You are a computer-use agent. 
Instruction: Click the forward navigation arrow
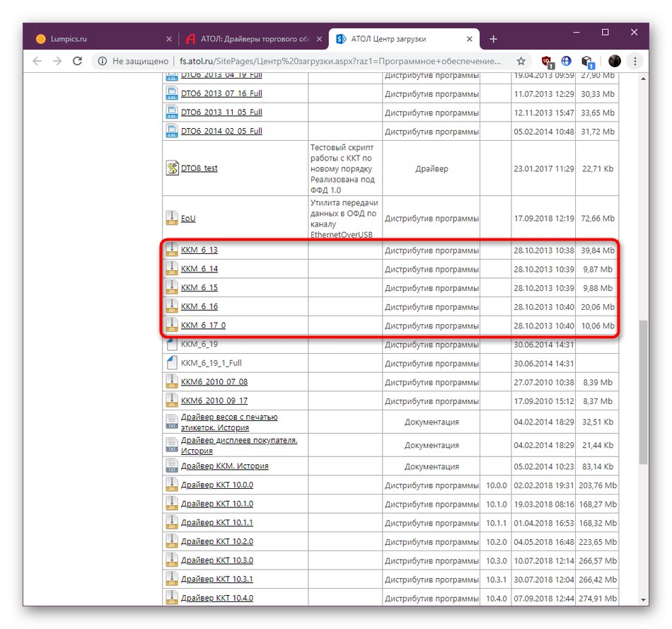click(x=57, y=61)
